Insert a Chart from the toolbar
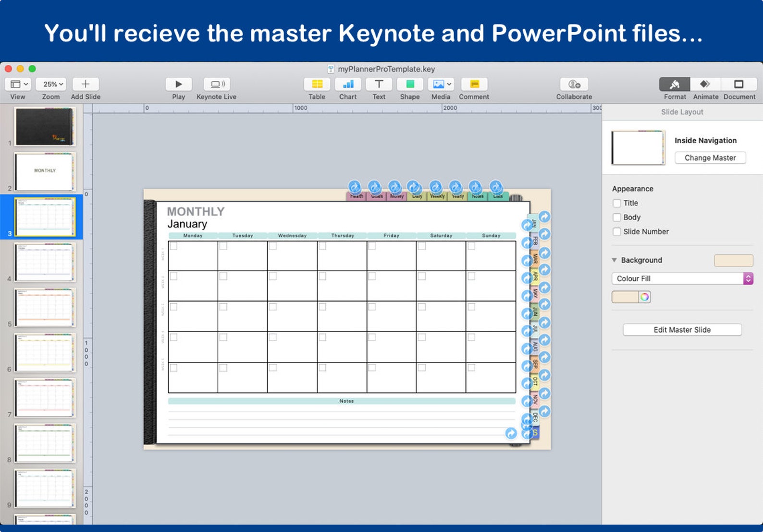Viewport: 763px width, 532px height. (x=348, y=84)
